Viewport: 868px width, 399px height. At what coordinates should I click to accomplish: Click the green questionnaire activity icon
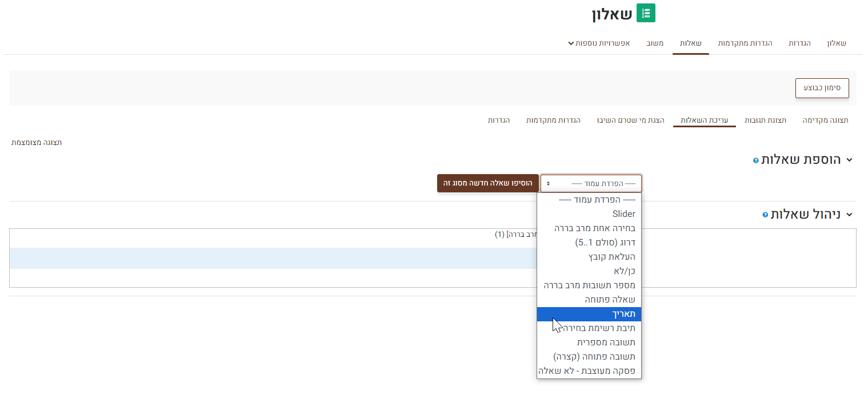pyautogui.click(x=646, y=13)
